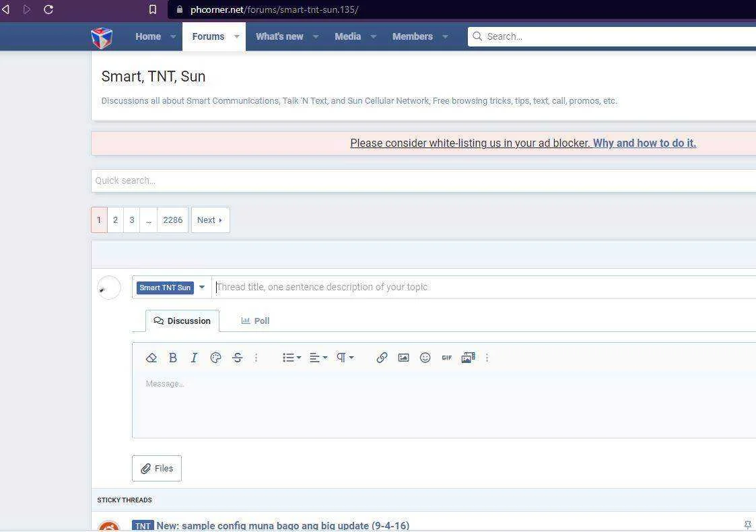The image size is (756, 532).
Task: Click the browser forward arrow
Action: click(x=27, y=9)
